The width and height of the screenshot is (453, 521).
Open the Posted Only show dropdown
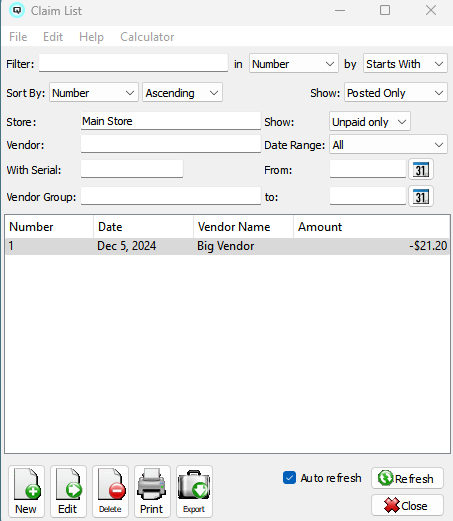click(x=396, y=93)
